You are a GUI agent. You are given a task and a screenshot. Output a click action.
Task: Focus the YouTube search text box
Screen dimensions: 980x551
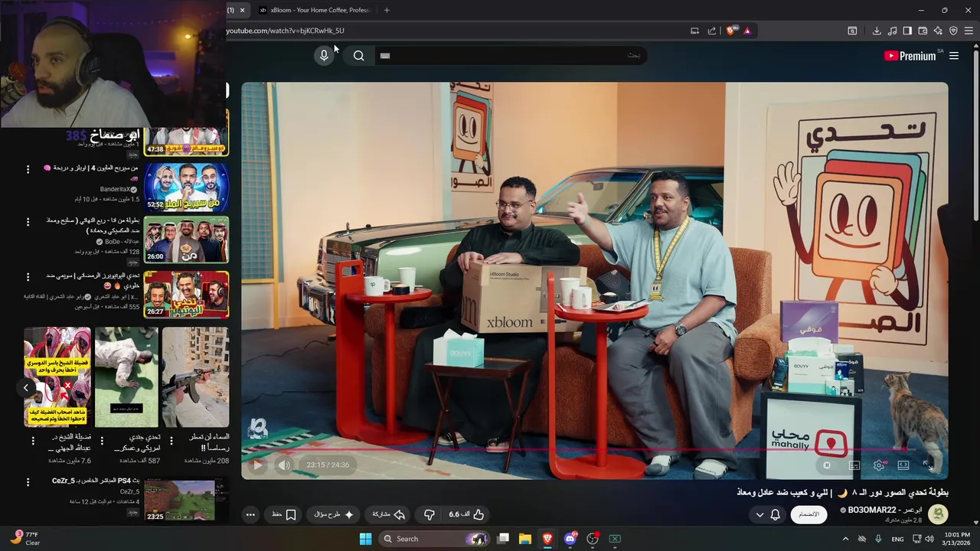[511, 55]
